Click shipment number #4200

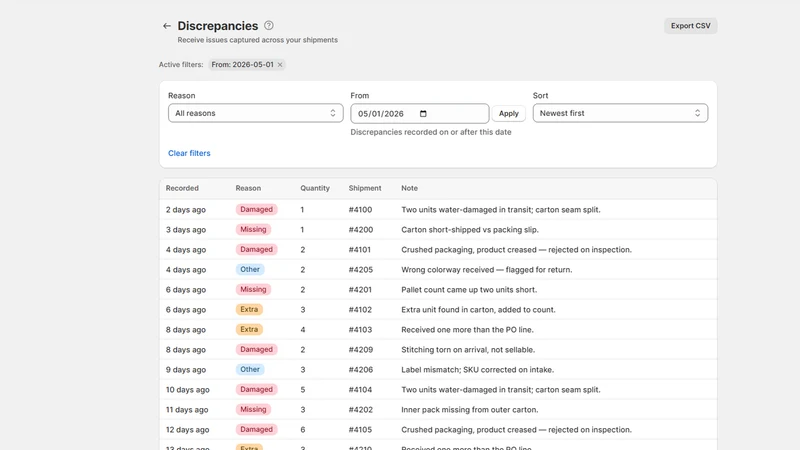[x=361, y=230]
